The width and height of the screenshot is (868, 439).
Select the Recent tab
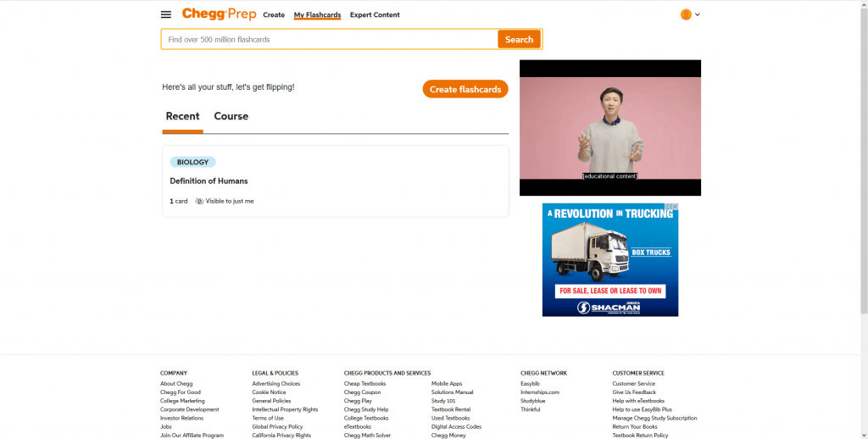[182, 116]
